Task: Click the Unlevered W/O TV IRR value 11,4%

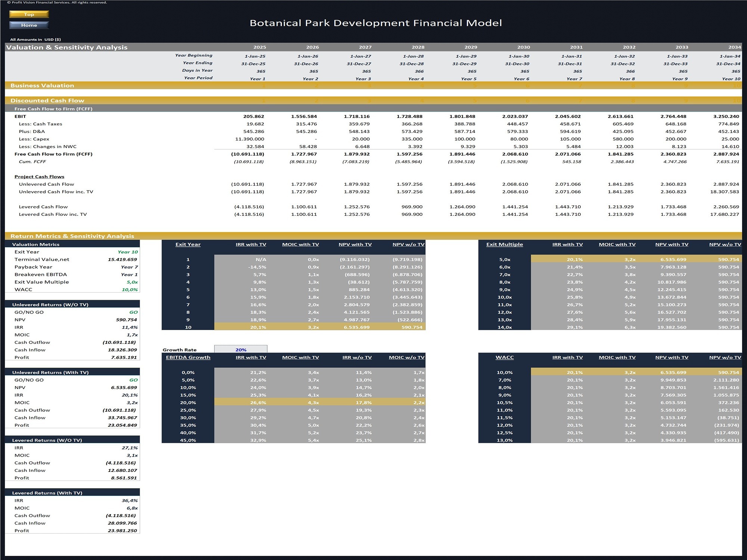Action: click(130, 327)
